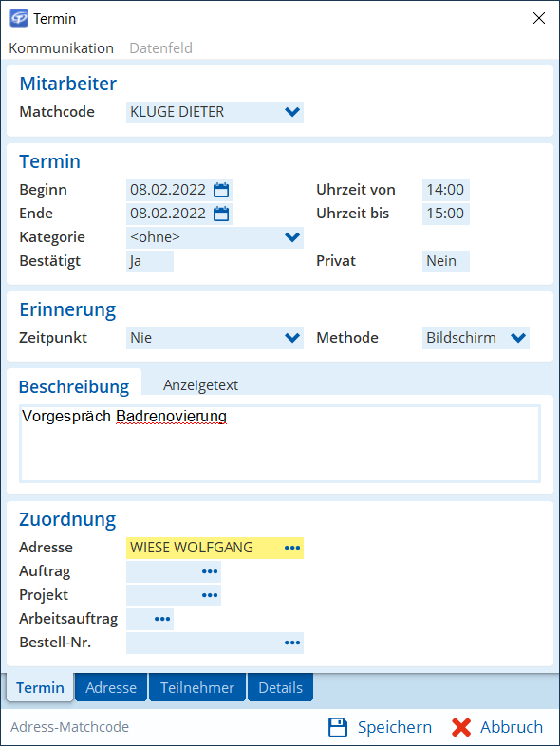Open the Kommunikation menu
The height and width of the screenshot is (746, 560).
click(x=62, y=48)
